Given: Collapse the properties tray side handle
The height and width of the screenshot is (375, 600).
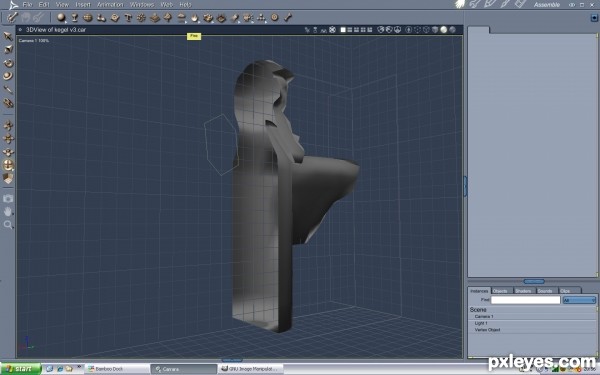Looking at the screenshot, I should point(465,186).
